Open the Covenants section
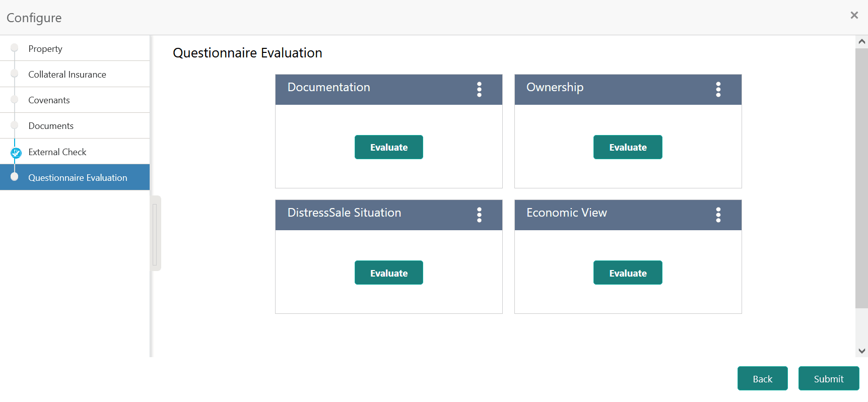The image size is (868, 402). 49,100
